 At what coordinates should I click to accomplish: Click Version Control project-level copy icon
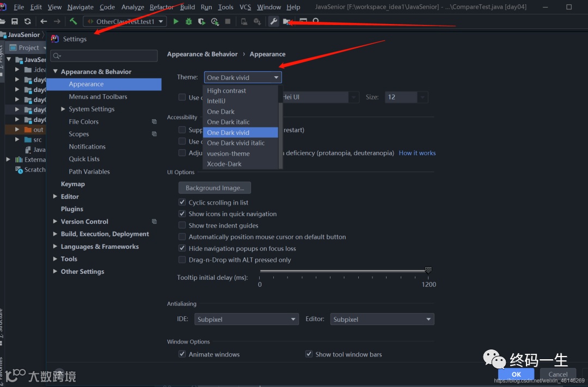coord(154,221)
